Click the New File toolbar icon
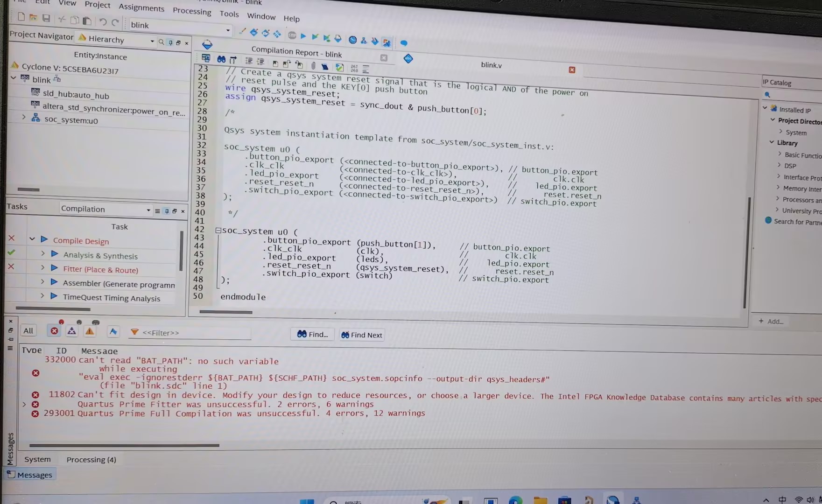Viewport: 822px width, 504px height. coord(21,17)
